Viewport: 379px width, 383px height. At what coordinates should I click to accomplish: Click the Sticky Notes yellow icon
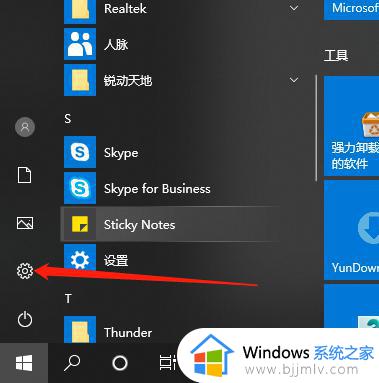(x=80, y=224)
